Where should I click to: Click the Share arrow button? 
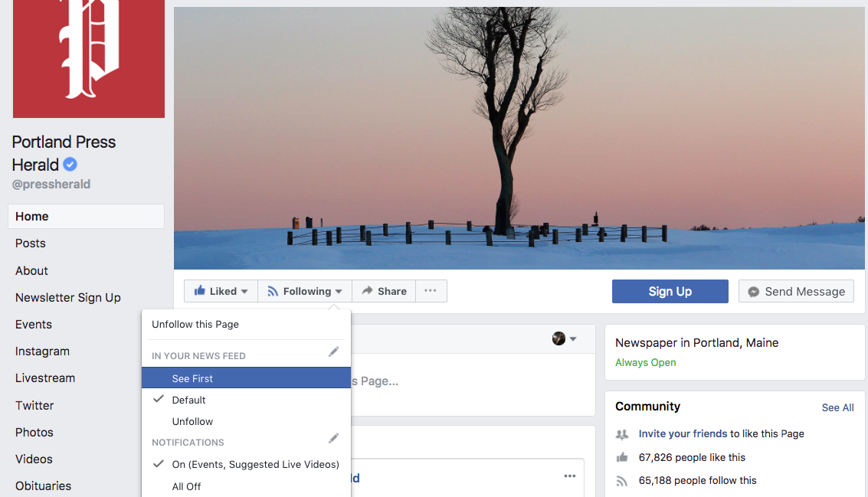pyautogui.click(x=384, y=291)
